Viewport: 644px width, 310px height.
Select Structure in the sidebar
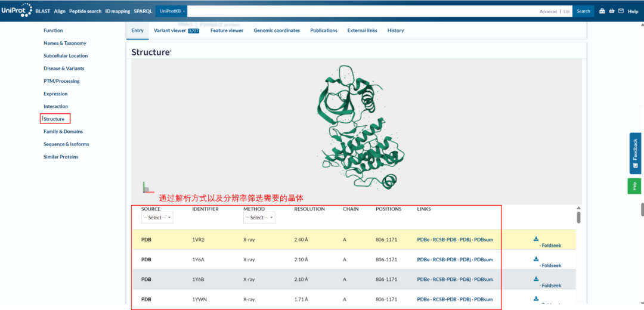54,119
